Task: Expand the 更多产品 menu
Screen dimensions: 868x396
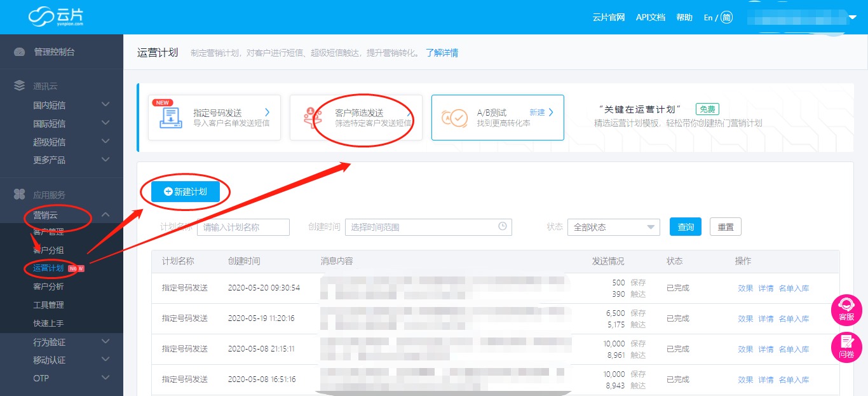Action: 105,160
